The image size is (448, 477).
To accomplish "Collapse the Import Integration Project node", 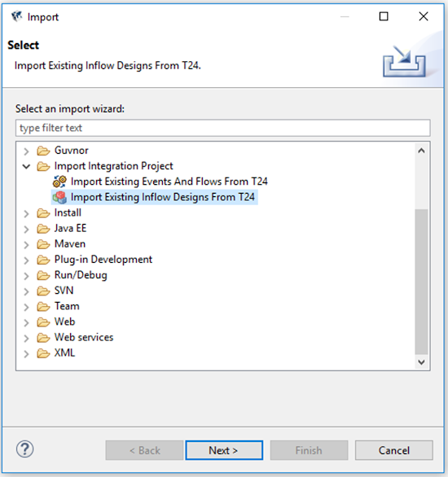I will pyautogui.click(x=27, y=166).
